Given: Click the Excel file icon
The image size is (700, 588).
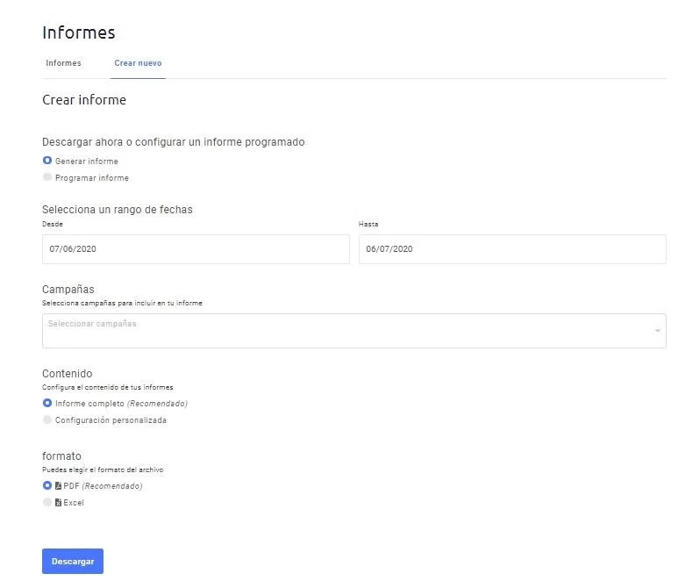Looking at the screenshot, I should coord(58,502).
